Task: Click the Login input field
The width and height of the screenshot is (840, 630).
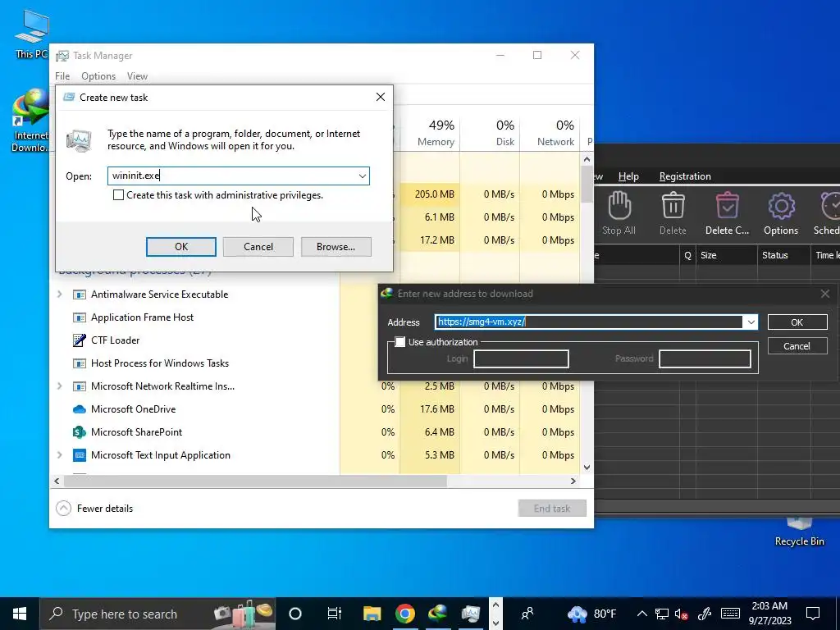Action: coord(521,359)
